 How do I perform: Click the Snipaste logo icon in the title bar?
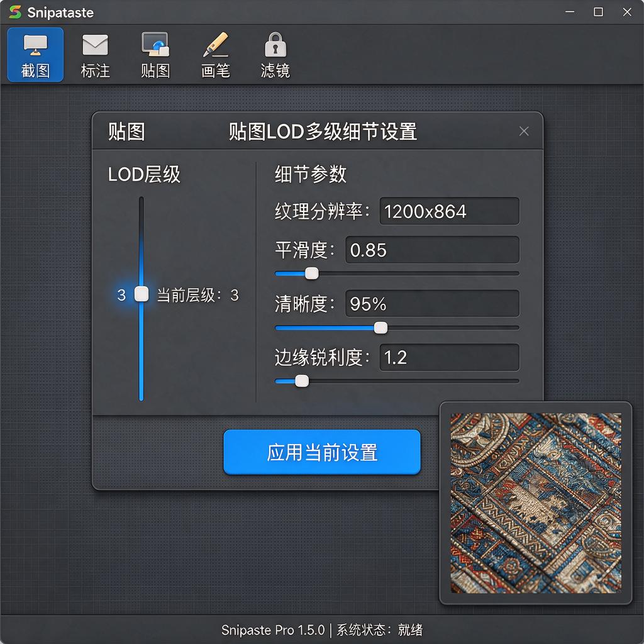15,13
